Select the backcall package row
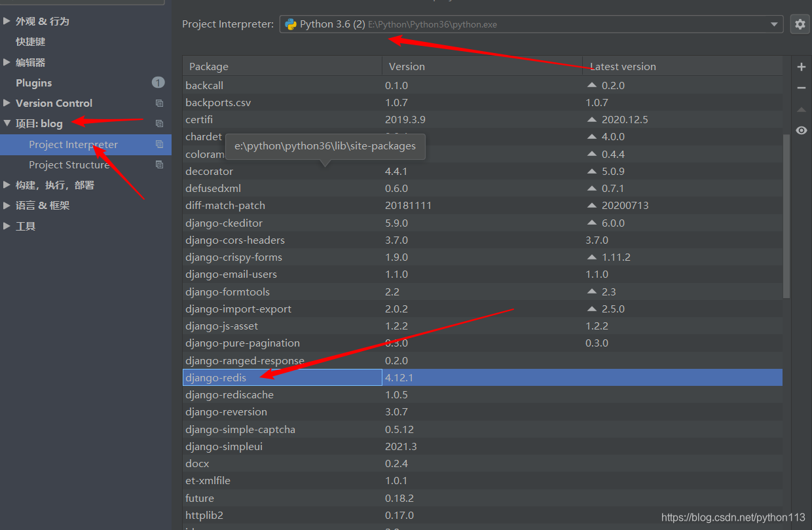The height and width of the screenshot is (530, 812). click(x=483, y=85)
